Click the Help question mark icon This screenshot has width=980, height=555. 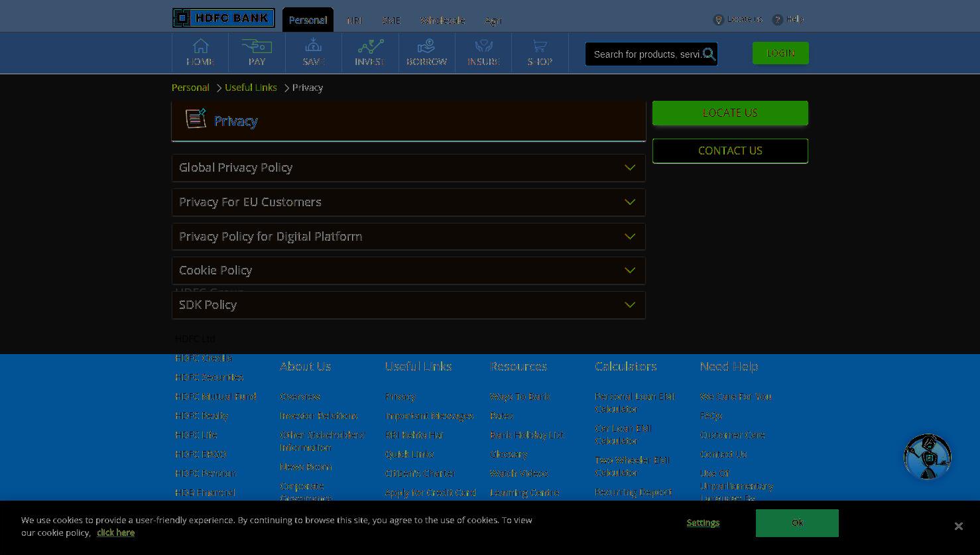778,20
